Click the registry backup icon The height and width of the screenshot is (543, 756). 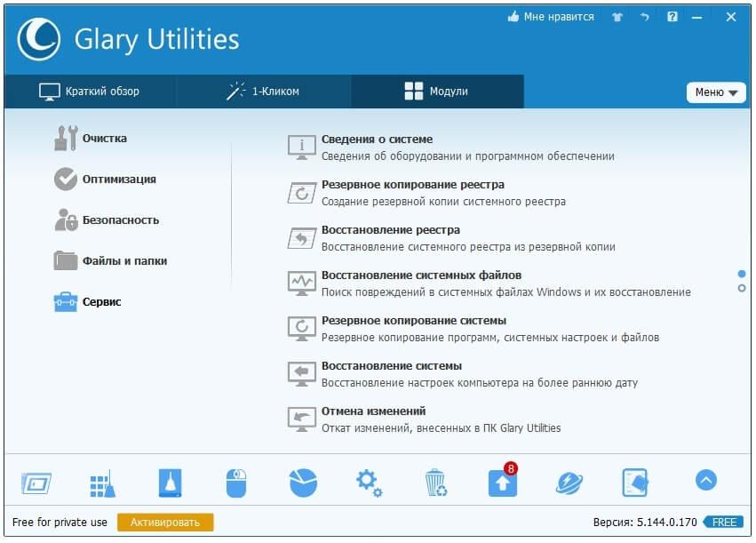click(x=302, y=193)
